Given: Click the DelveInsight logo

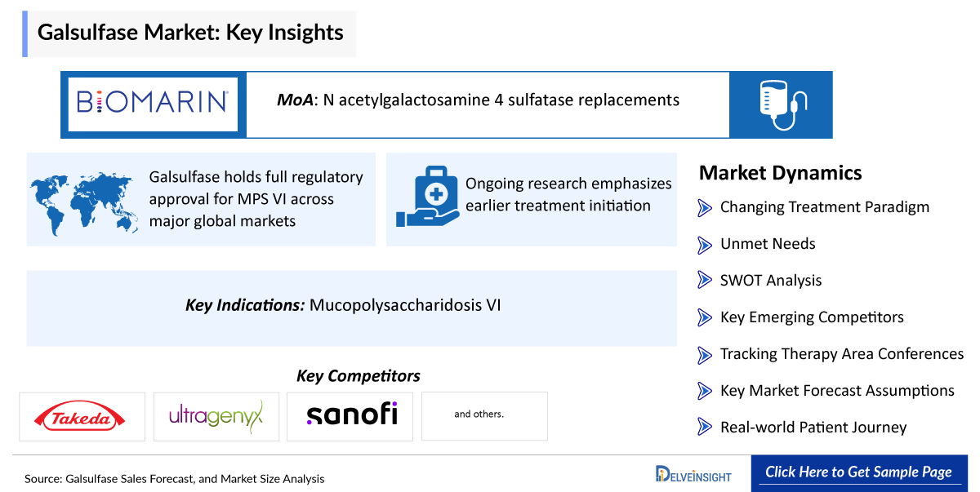Looking at the screenshot, I should coord(693,473).
